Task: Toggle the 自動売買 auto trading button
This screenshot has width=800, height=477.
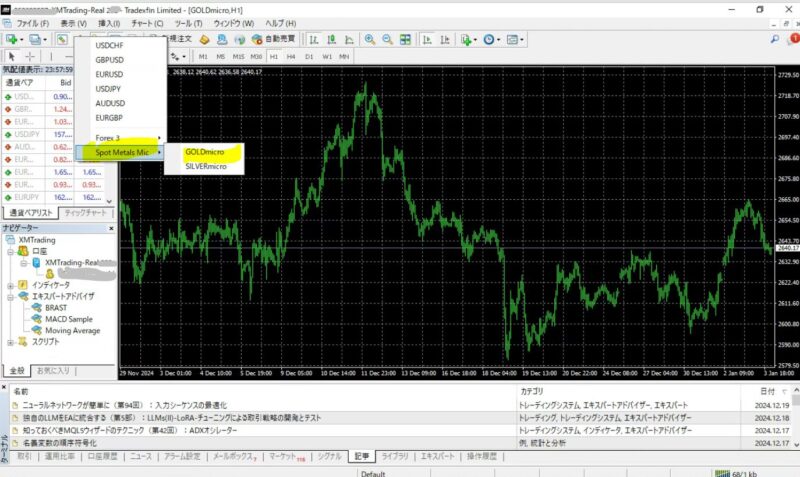Action: 273,39
